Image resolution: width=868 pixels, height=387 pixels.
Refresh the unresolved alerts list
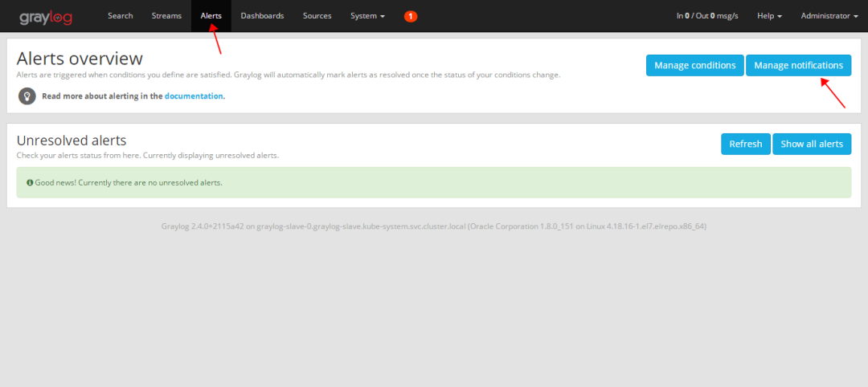coord(746,144)
